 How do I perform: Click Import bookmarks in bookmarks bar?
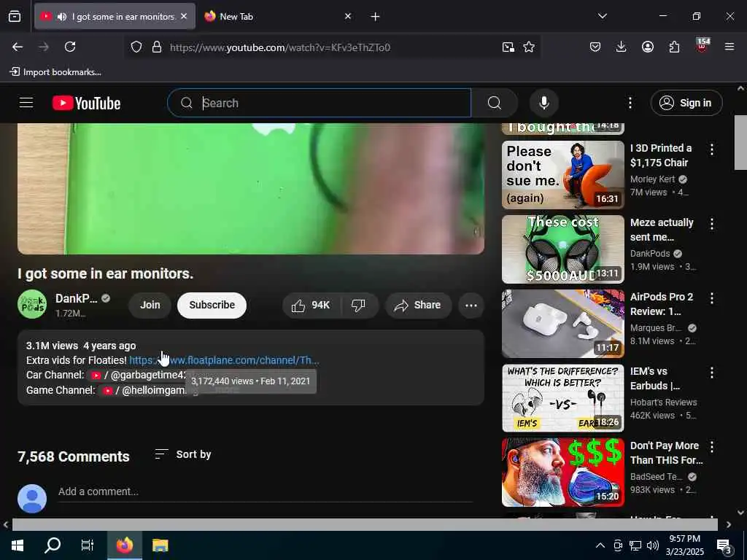[55, 72]
